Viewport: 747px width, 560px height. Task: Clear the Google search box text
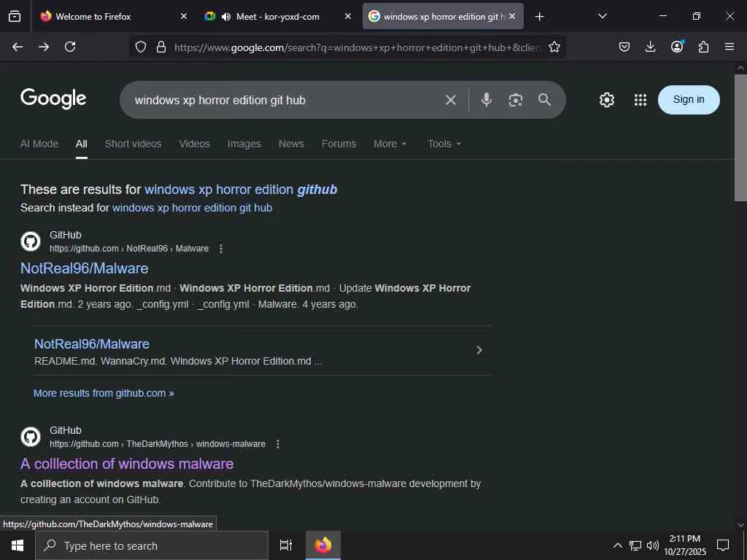[451, 100]
